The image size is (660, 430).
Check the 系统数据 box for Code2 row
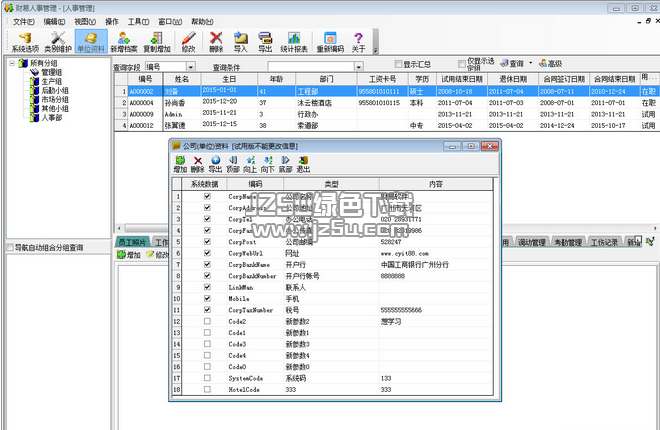click(207, 321)
